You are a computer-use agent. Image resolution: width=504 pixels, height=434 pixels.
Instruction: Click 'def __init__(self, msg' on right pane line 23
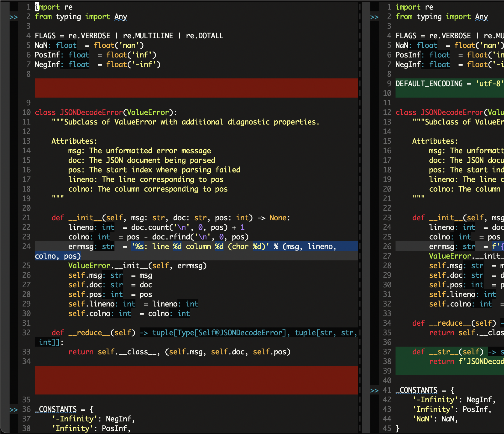pos(458,218)
